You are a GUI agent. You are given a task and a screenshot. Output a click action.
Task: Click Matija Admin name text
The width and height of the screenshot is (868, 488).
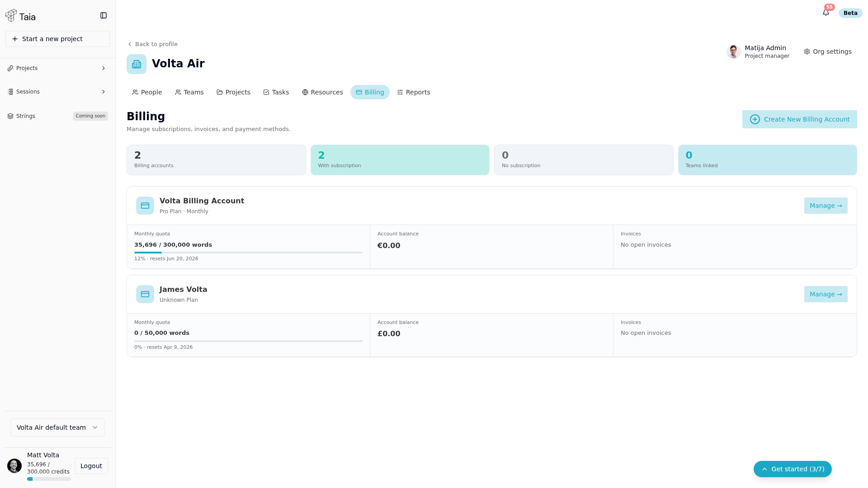click(765, 48)
